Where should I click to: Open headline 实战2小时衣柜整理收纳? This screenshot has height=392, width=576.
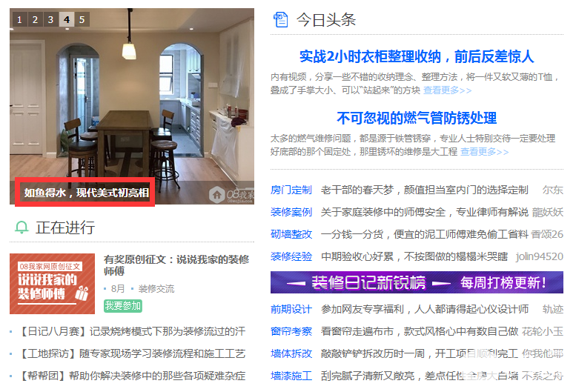tap(417, 56)
